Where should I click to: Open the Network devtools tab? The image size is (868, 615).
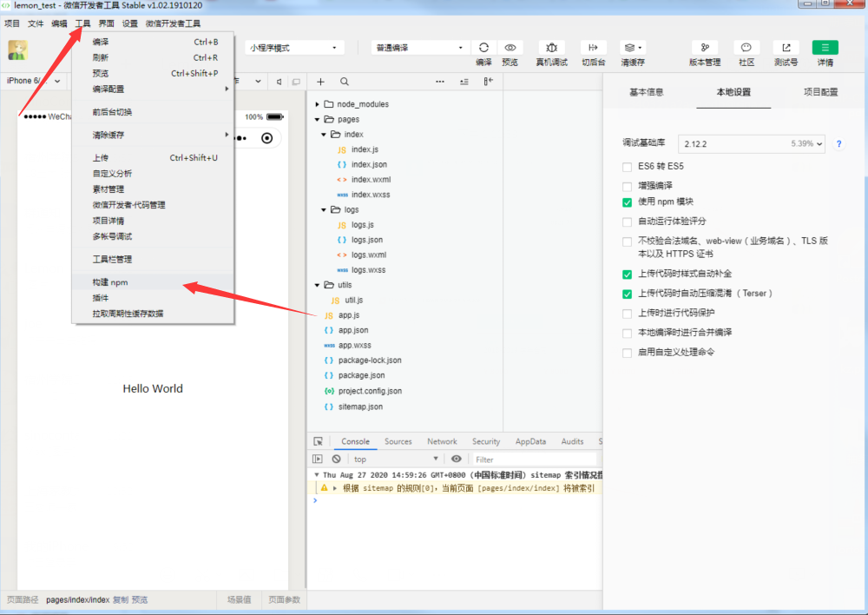(442, 441)
